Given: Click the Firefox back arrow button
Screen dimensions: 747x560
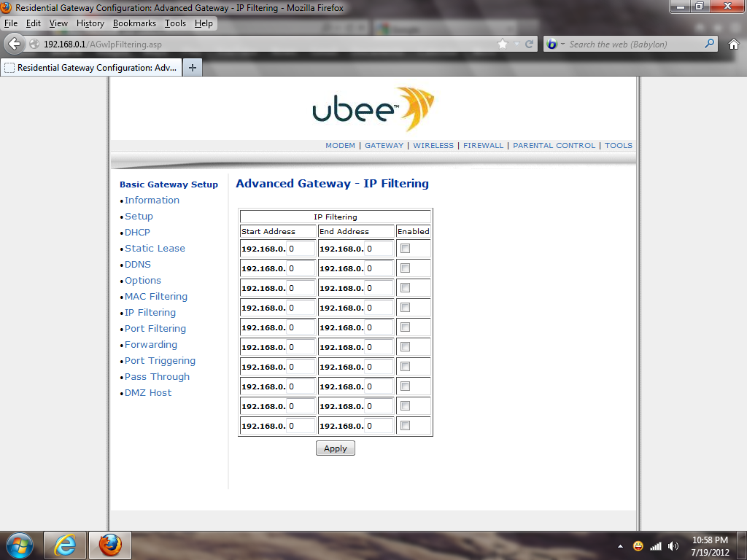Looking at the screenshot, I should pyautogui.click(x=14, y=44).
